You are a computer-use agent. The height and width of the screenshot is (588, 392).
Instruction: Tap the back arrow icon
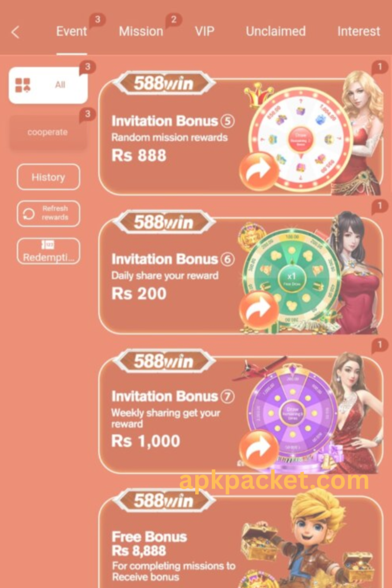(15, 32)
